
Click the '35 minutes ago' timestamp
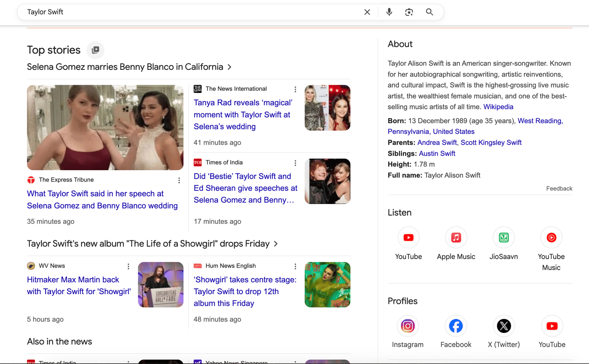[51, 222]
